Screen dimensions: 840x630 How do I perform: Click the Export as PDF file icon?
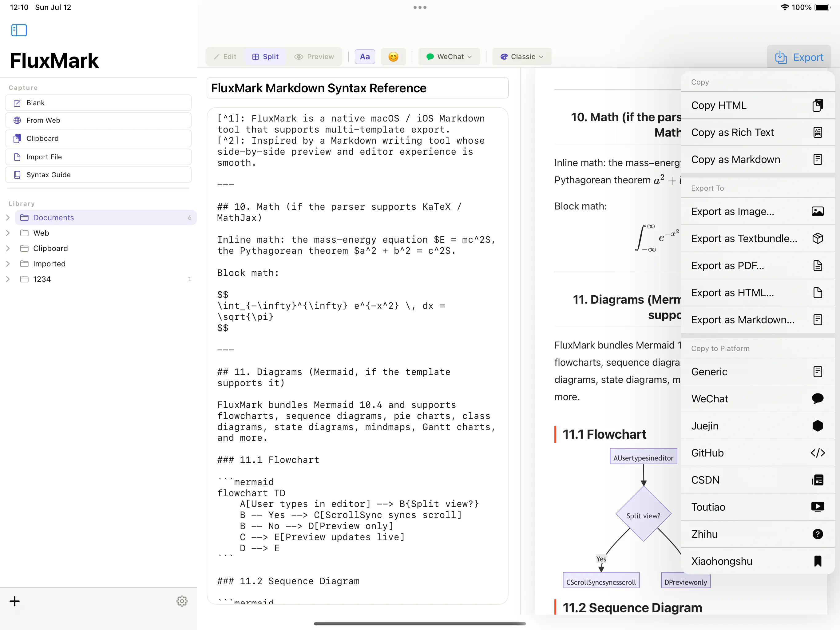[x=818, y=265]
